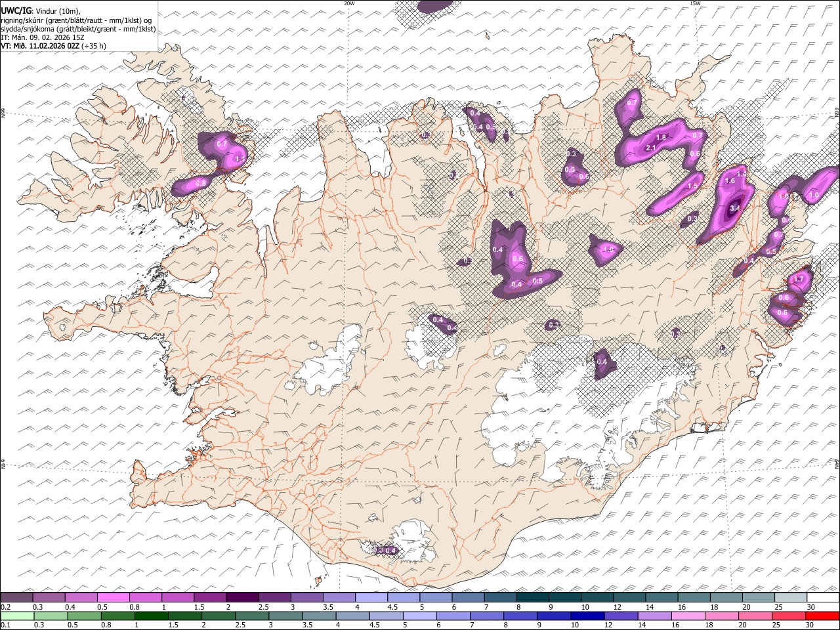Click the 'rigning/skúrir' legend description line

point(76,20)
